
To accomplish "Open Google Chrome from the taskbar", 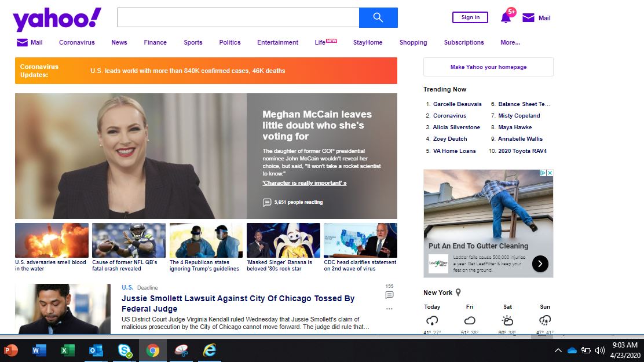I will pyautogui.click(x=153, y=350).
